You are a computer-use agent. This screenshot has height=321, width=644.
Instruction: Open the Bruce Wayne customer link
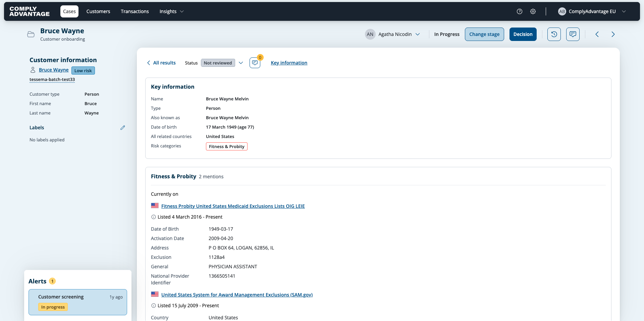pos(54,70)
